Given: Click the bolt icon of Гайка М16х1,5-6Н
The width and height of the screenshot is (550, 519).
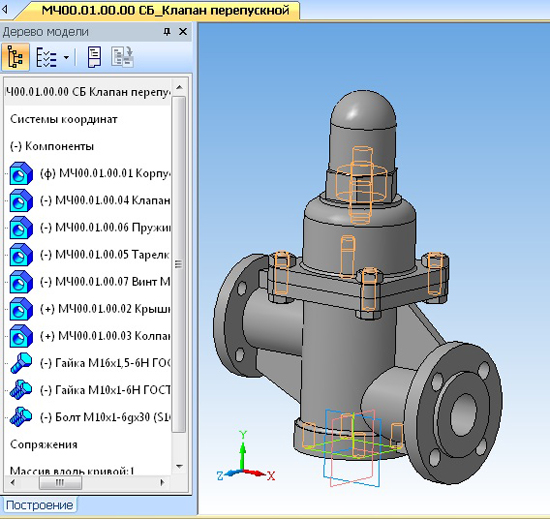Looking at the screenshot, I should (x=21, y=363).
